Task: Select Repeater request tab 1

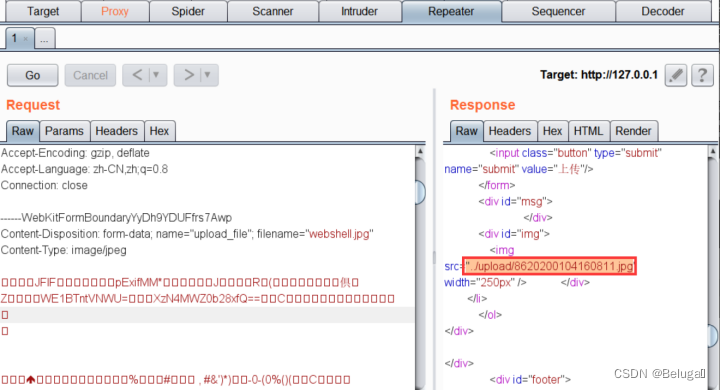Action: [15, 38]
